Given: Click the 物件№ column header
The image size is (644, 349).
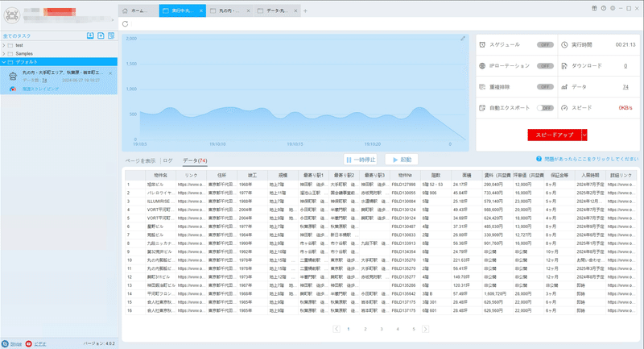Looking at the screenshot, I should click(x=405, y=176).
